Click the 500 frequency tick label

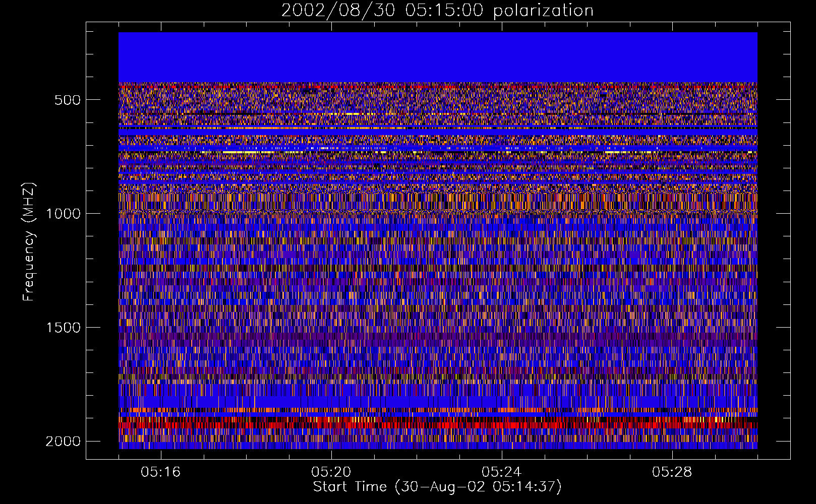[x=68, y=100]
